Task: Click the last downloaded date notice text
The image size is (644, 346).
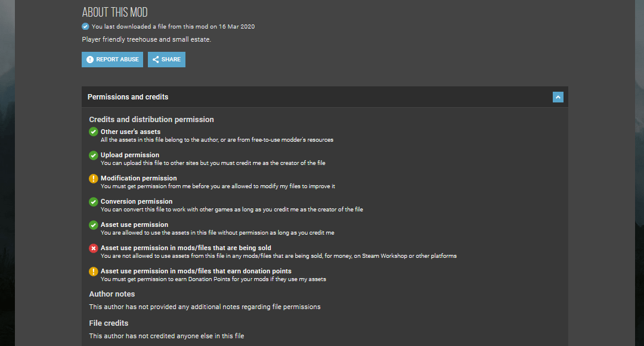Action: click(173, 27)
